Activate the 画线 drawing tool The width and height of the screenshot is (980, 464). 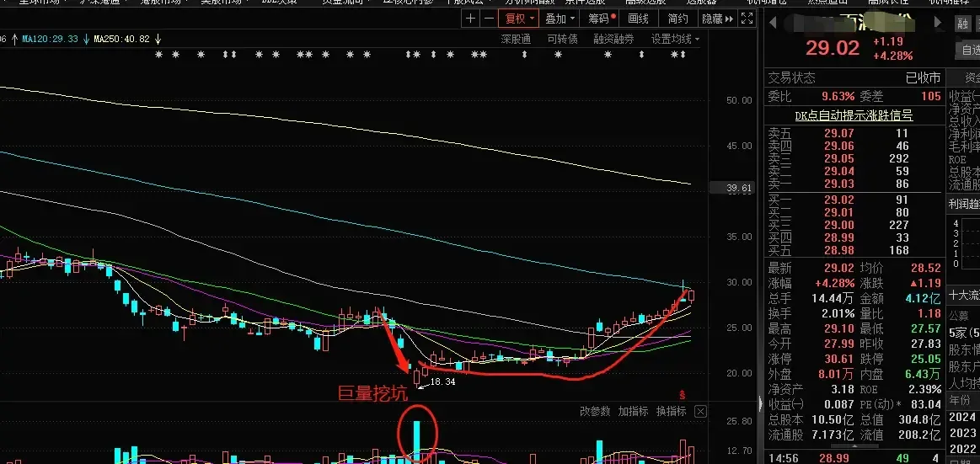(x=638, y=19)
